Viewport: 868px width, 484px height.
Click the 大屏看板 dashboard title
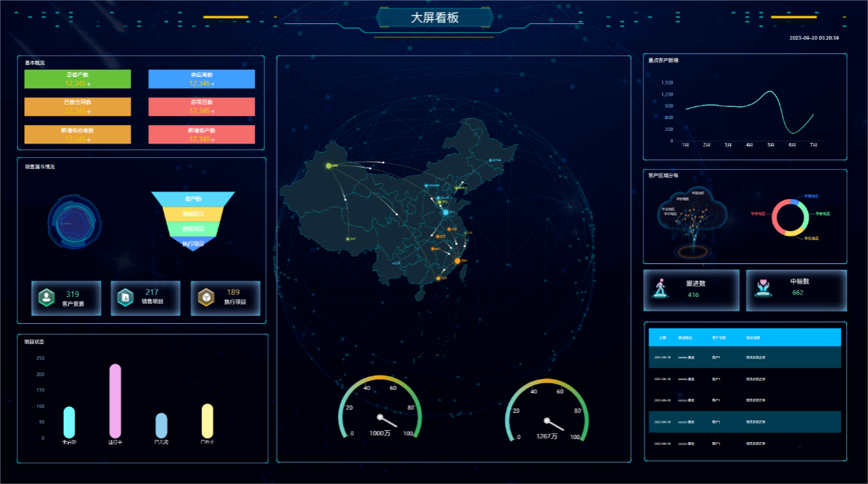pyautogui.click(x=434, y=18)
